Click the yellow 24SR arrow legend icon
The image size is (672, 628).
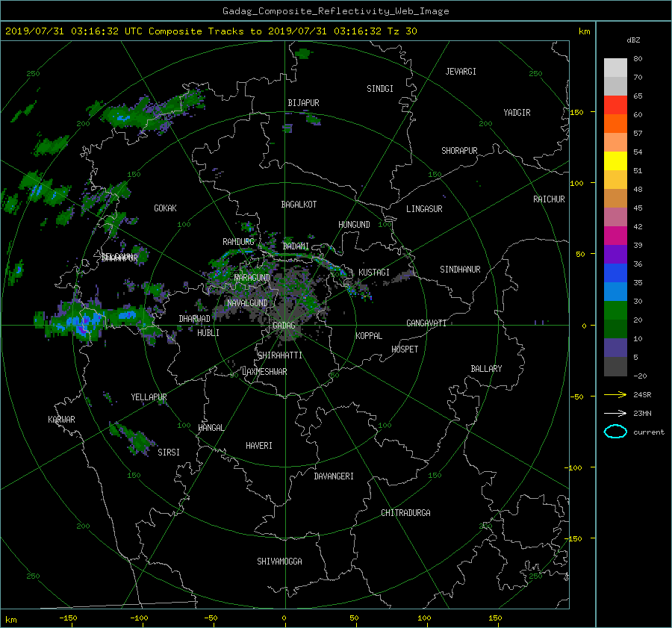click(x=615, y=394)
